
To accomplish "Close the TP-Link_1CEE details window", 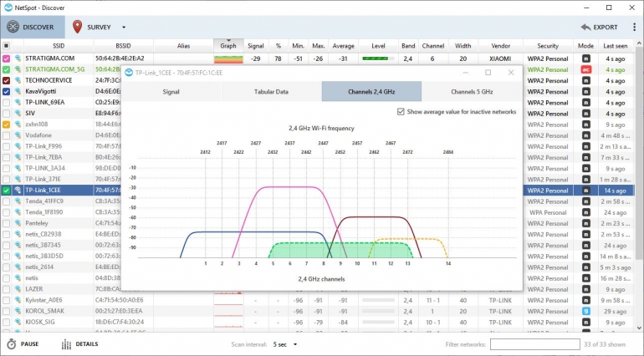I will (x=511, y=73).
